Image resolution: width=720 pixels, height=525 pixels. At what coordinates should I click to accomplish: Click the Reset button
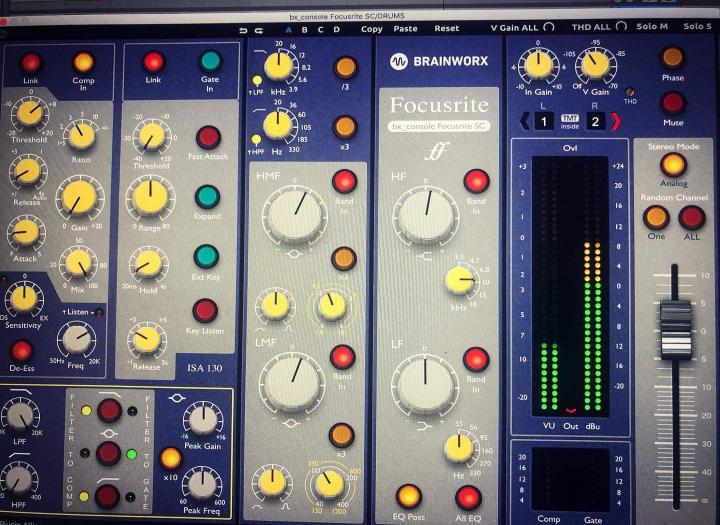point(446,28)
